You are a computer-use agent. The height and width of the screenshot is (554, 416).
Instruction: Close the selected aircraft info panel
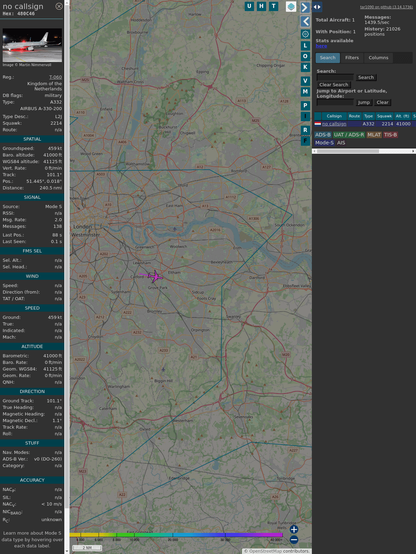(x=59, y=6)
